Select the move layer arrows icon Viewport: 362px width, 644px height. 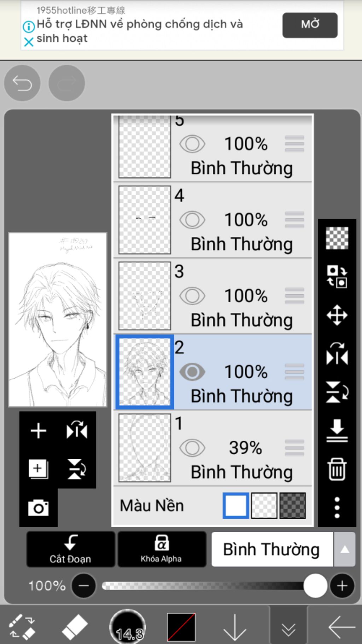coord(337,315)
